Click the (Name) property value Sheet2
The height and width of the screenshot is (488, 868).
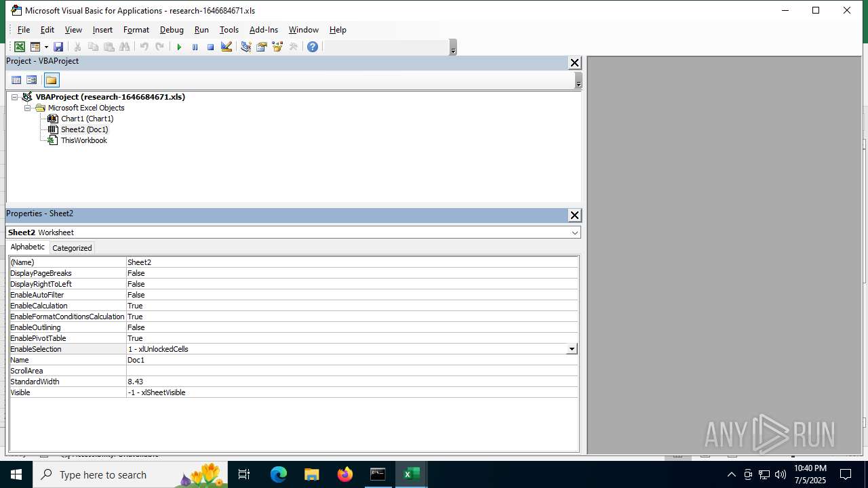click(x=352, y=262)
